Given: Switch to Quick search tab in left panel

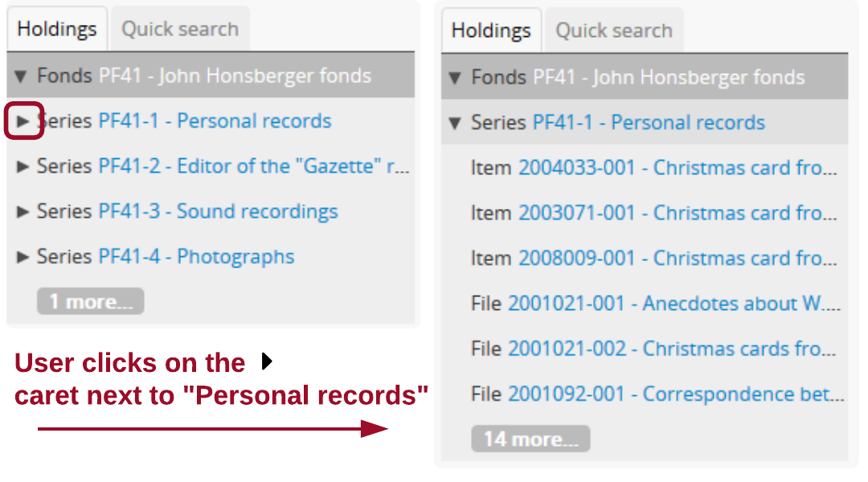Looking at the screenshot, I should (180, 29).
